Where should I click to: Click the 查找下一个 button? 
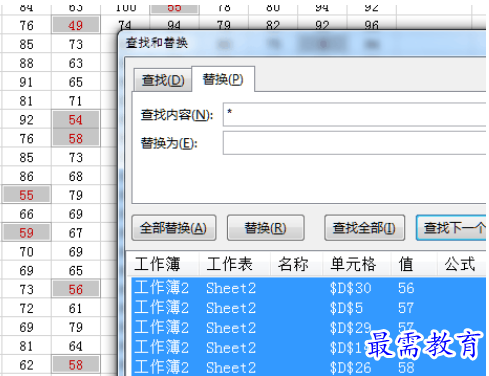tap(451, 228)
